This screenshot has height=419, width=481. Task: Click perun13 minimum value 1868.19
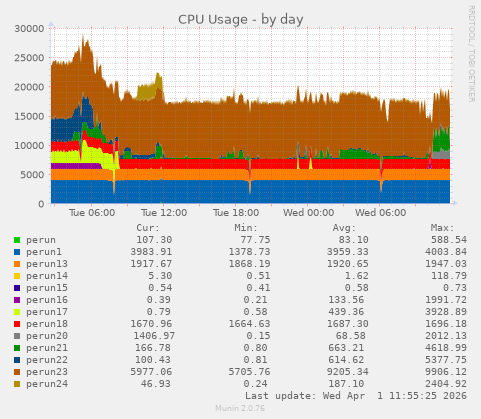click(x=249, y=264)
